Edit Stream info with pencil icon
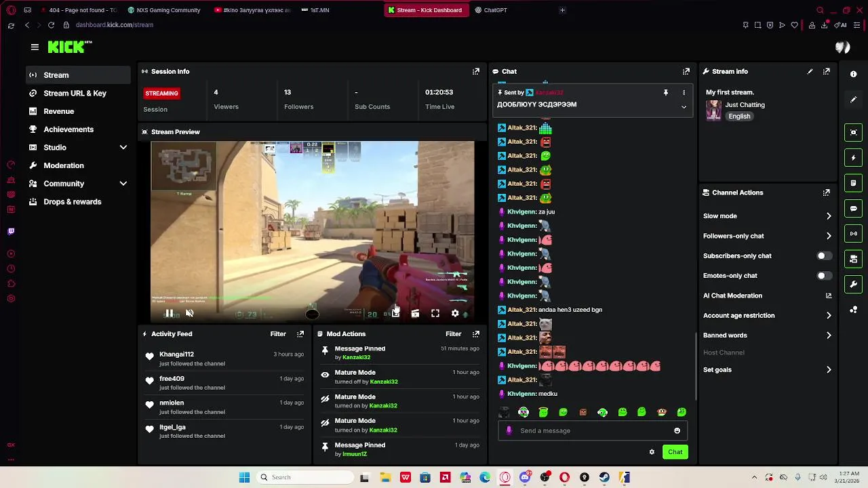Screen dimensions: 868x488 810,71
